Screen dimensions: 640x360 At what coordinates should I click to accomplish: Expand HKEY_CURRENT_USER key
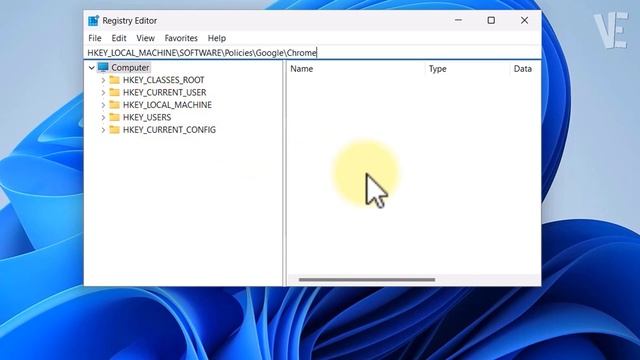point(103,93)
